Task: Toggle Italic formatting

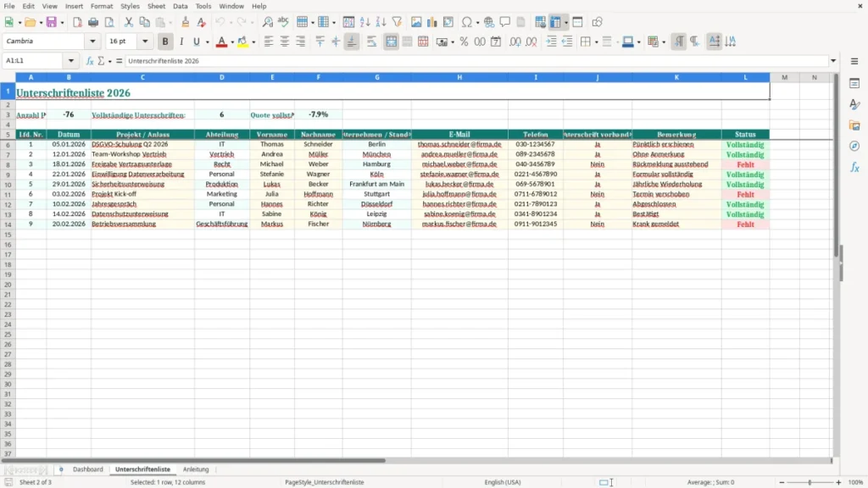Action: pos(181,42)
